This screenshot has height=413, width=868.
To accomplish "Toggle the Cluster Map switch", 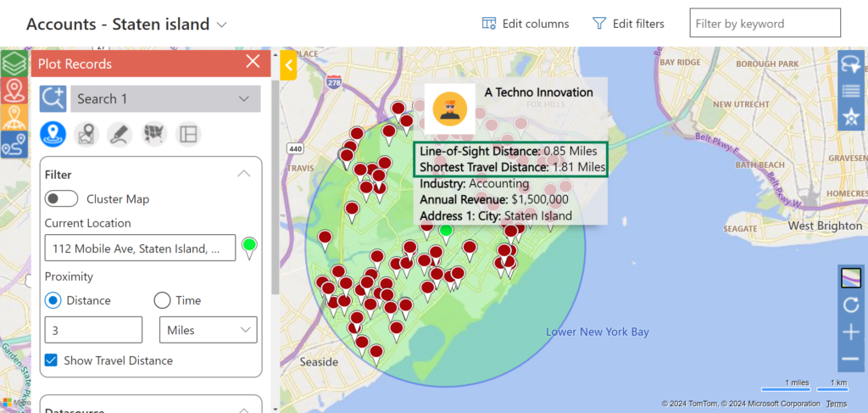I will 61,199.
